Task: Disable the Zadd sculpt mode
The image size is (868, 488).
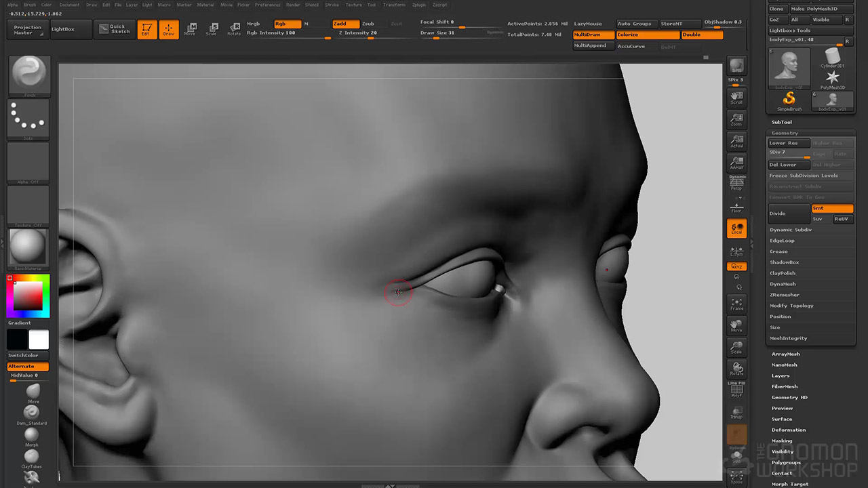Action: 345,24
